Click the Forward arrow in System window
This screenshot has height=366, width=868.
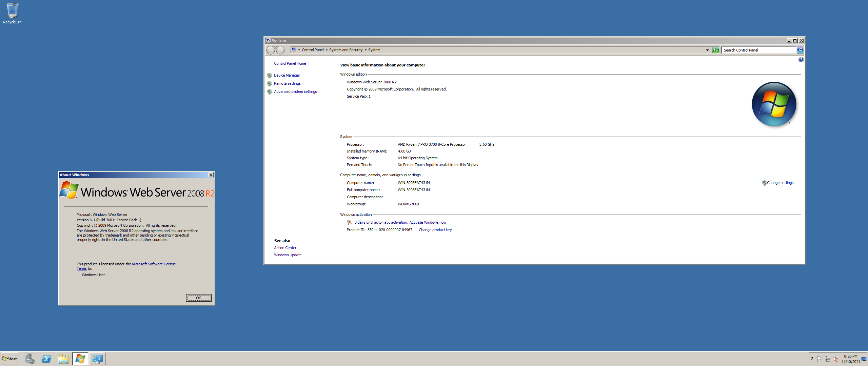coord(280,50)
